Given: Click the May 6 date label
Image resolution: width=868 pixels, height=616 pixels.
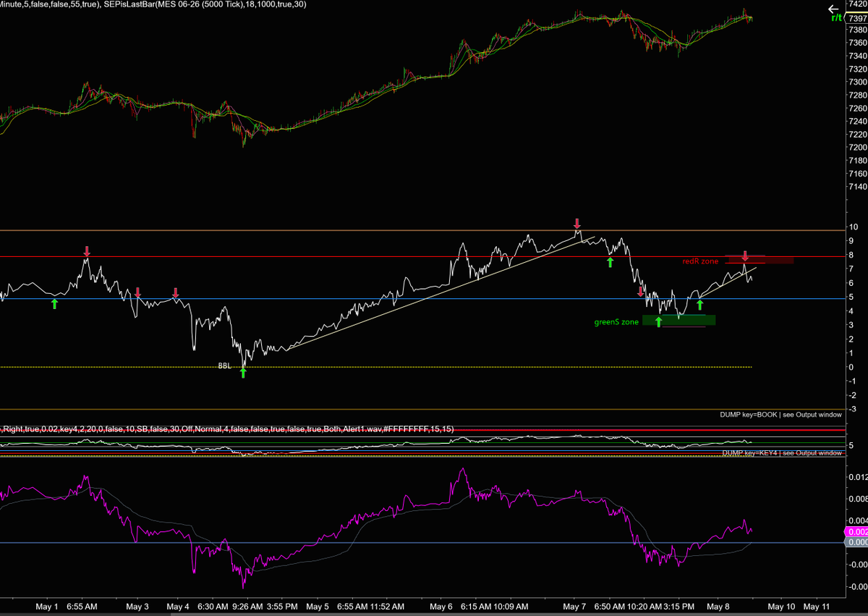Looking at the screenshot, I should pyautogui.click(x=441, y=605).
